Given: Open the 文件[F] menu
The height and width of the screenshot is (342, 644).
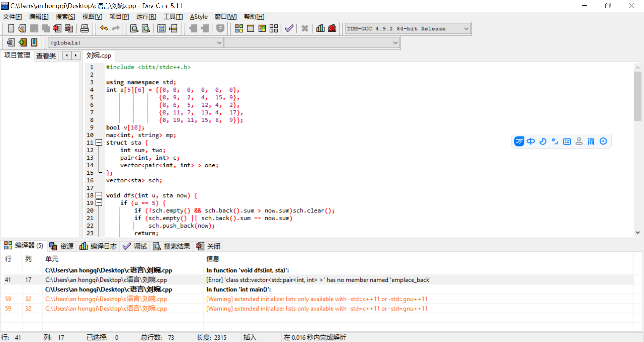Looking at the screenshot, I should tap(12, 17).
